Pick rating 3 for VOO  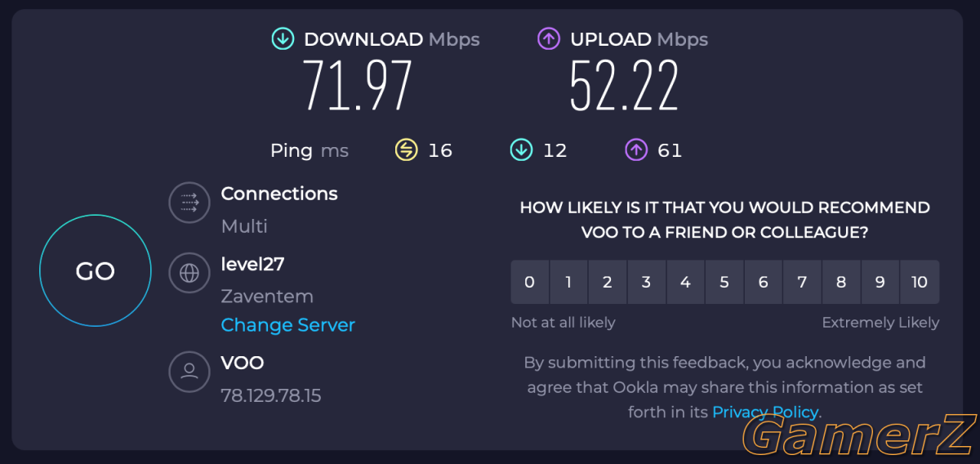(x=646, y=282)
